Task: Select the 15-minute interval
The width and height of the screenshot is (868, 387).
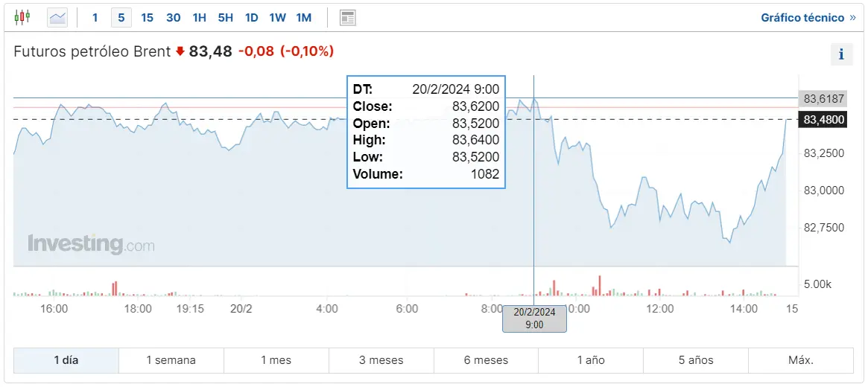Action: click(147, 17)
